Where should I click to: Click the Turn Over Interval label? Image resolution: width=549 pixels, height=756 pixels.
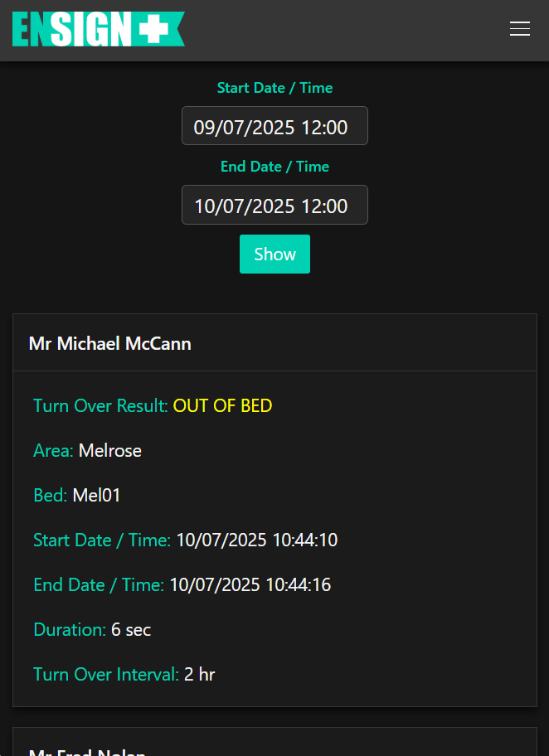tap(106, 675)
